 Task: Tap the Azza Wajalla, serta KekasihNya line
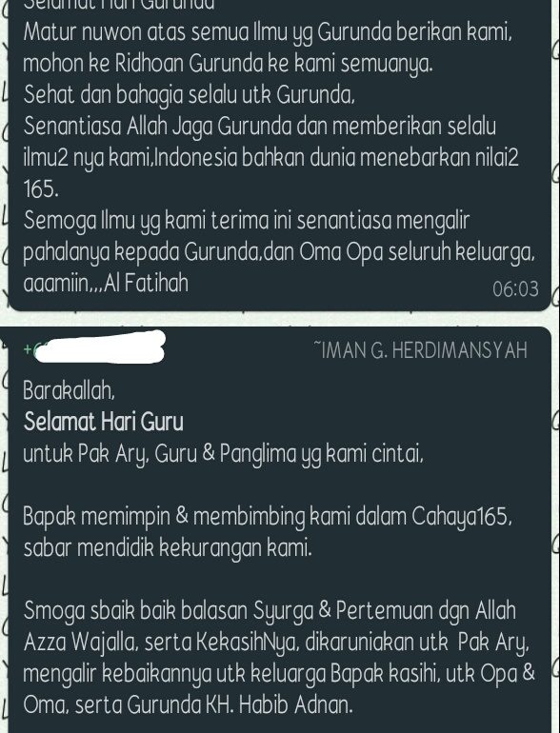click(x=276, y=643)
